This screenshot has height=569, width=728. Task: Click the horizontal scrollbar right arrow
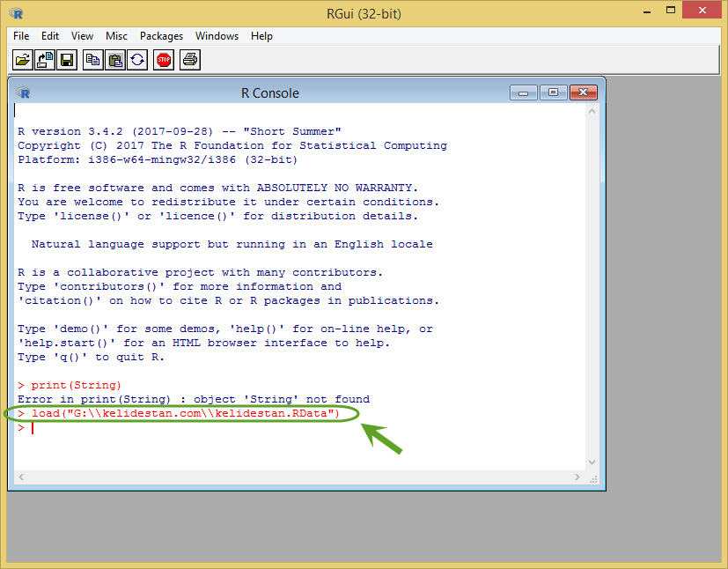(577, 477)
